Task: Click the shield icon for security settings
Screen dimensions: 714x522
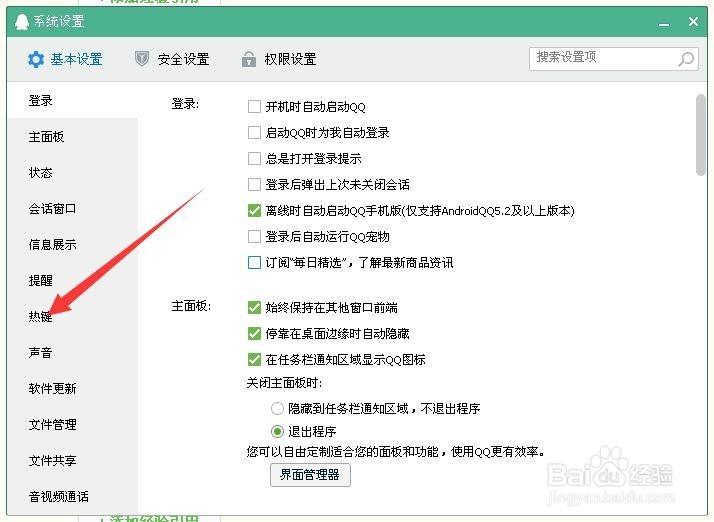Action: point(142,59)
